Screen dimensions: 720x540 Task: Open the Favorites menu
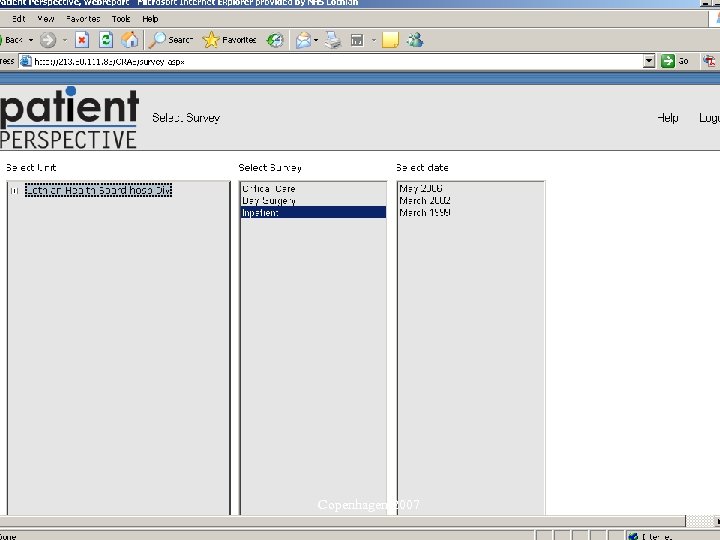[83, 19]
